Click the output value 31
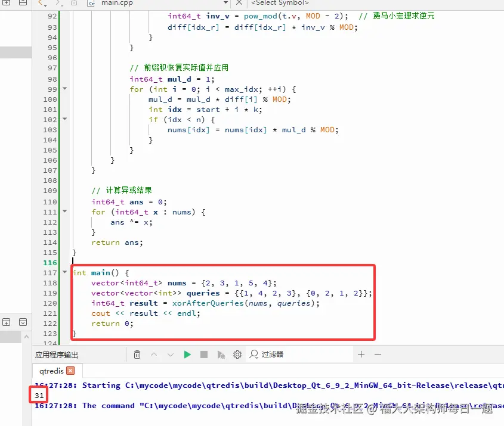Image resolution: width=504 pixels, height=426 pixels. pos(39,395)
